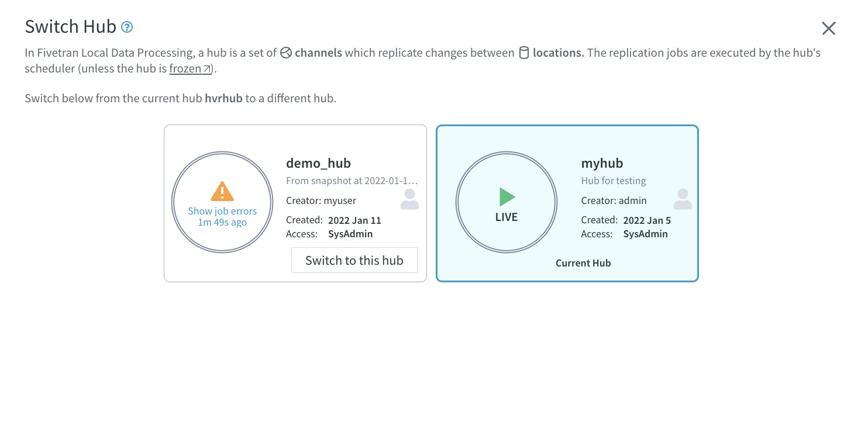The height and width of the screenshot is (443, 868).
Task: Click the Current Hub label under myhub
Action: (583, 263)
